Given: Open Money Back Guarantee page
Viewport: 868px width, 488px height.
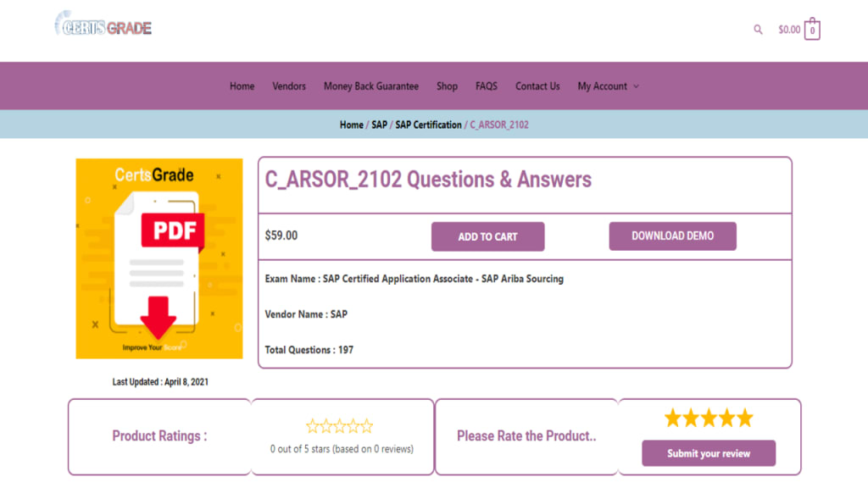Looking at the screenshot, I should tap(371, 86).
